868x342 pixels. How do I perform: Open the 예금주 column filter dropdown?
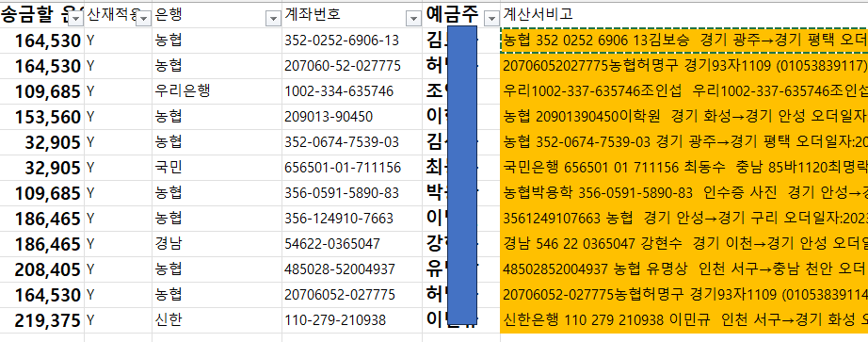492,19
